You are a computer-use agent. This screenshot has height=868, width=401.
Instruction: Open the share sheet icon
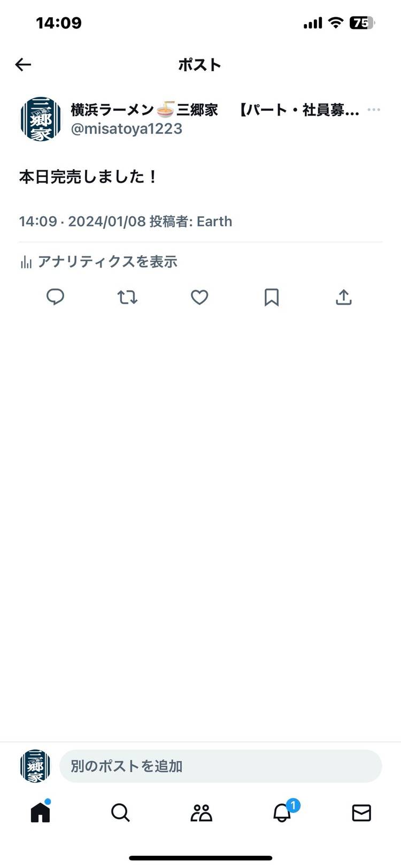[x=343, y=297]
